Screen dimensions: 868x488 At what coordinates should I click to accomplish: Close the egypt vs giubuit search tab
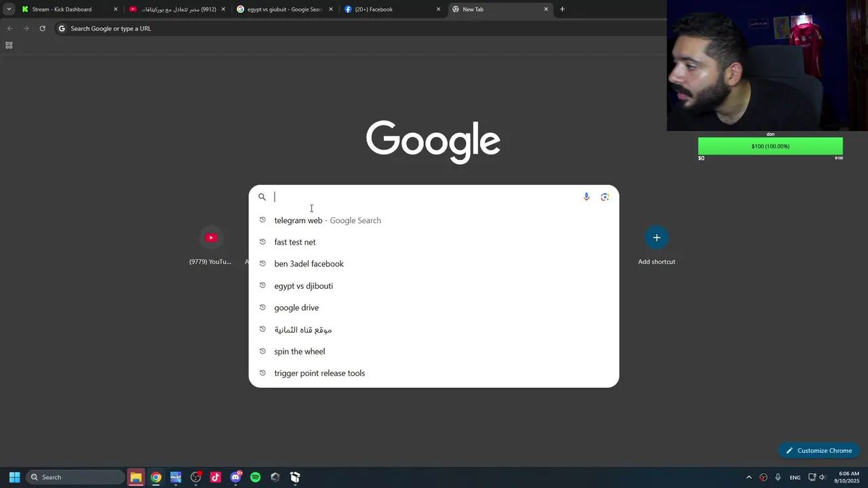331,9
